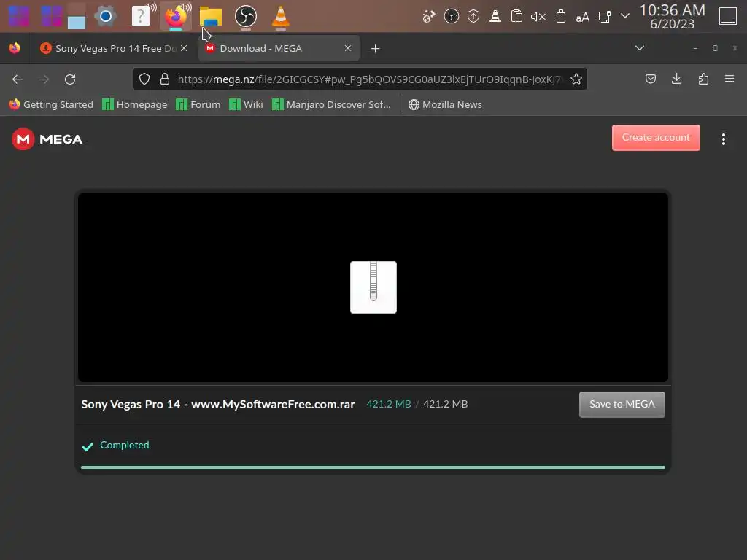Open the second purple grid launcher icon
This screenshot has width=747, height=560.
click(52, 16)
